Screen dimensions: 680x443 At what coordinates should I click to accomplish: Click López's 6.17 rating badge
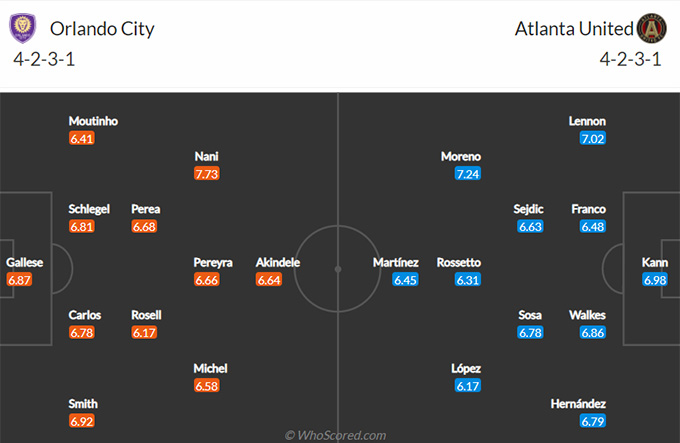coord(468,386)
